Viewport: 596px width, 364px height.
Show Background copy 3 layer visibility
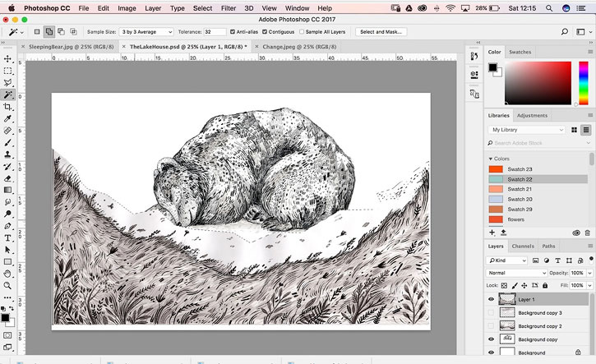(491, 313)
